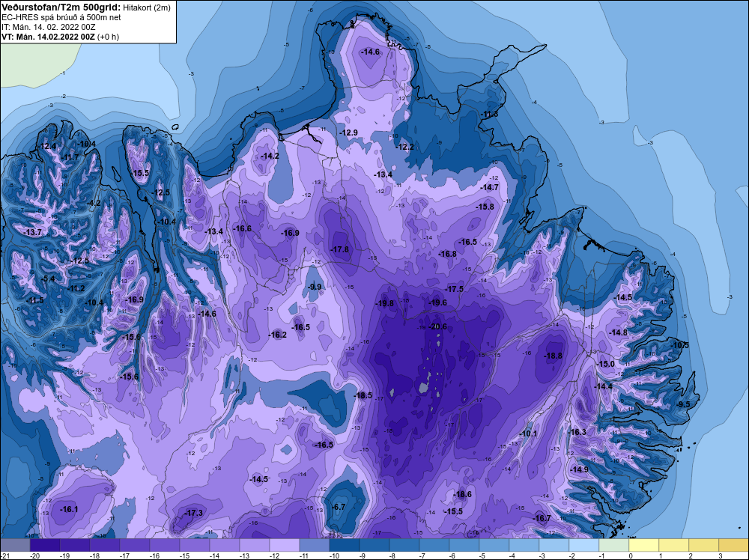Select legend swatch between -20 and -19

(x=45, y=545)
